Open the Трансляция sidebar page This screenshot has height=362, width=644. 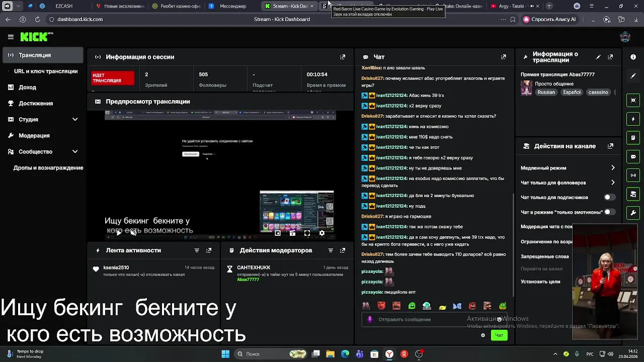42,55
